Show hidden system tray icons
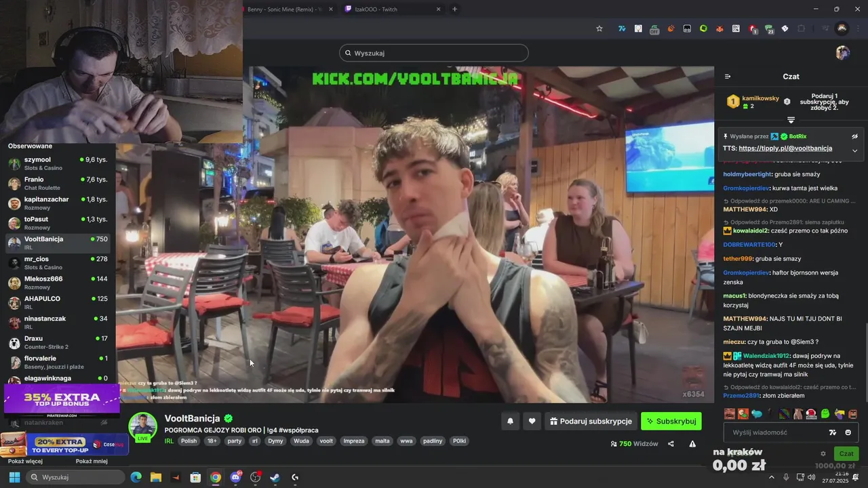 point(771,477)
